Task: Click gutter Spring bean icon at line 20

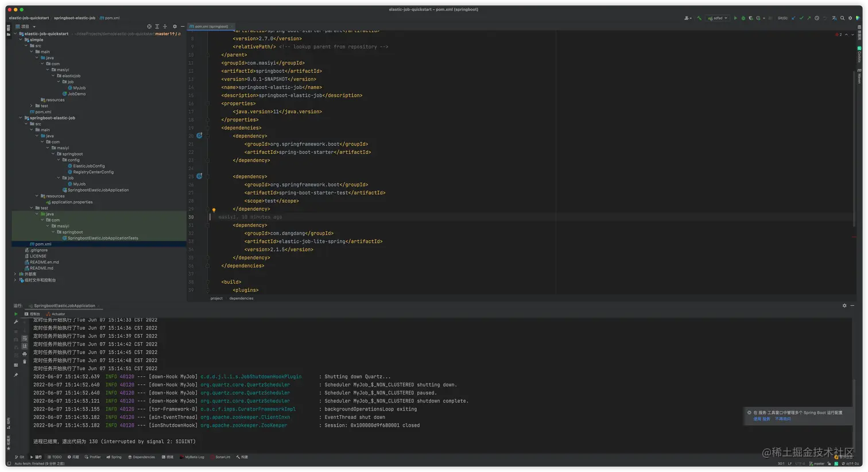Action: pyautogui.click(x=199, y=136)
